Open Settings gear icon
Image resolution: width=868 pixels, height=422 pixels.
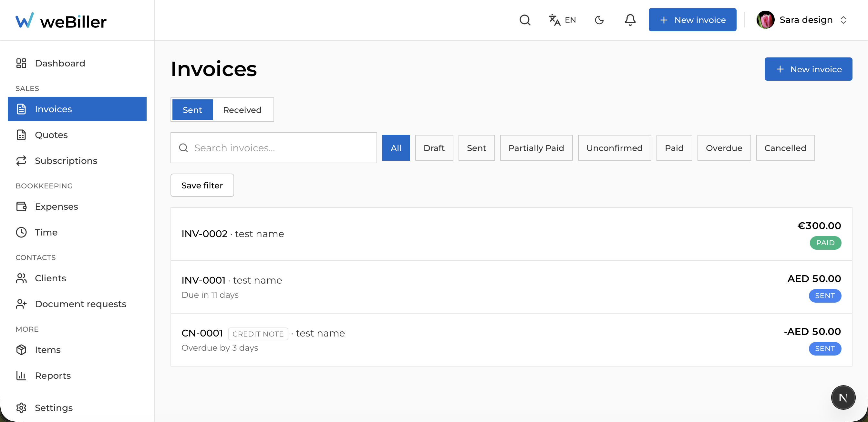21,407
